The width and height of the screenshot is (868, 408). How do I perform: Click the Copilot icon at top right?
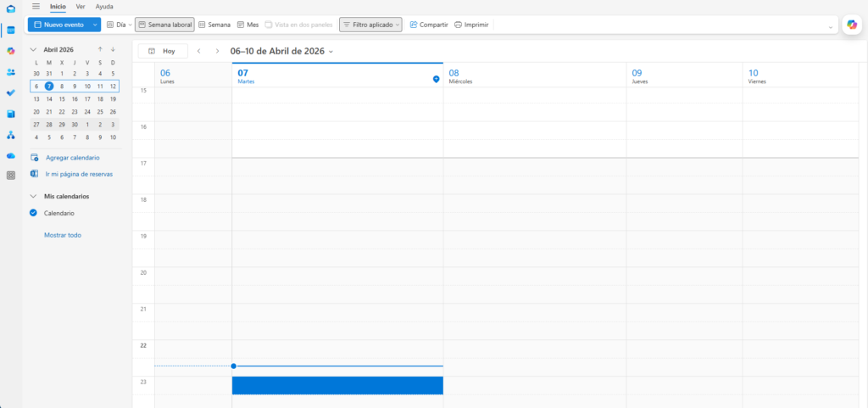click(852, 25)
